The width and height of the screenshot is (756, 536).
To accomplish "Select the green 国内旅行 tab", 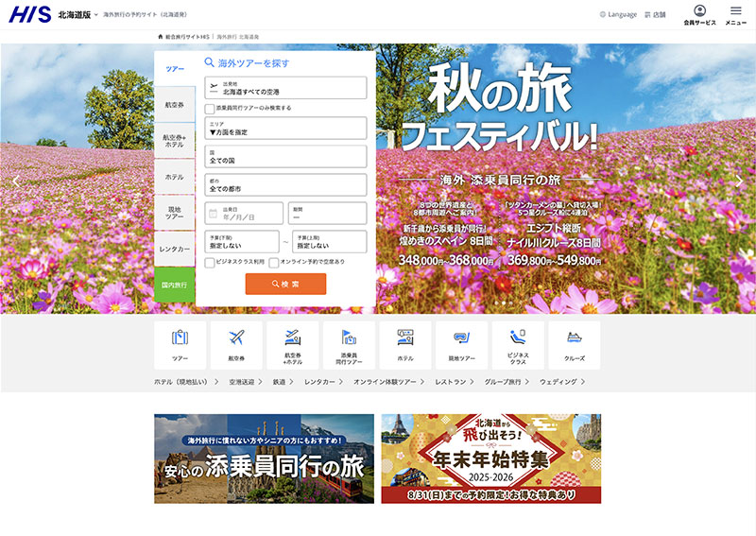I will (174, 285).
